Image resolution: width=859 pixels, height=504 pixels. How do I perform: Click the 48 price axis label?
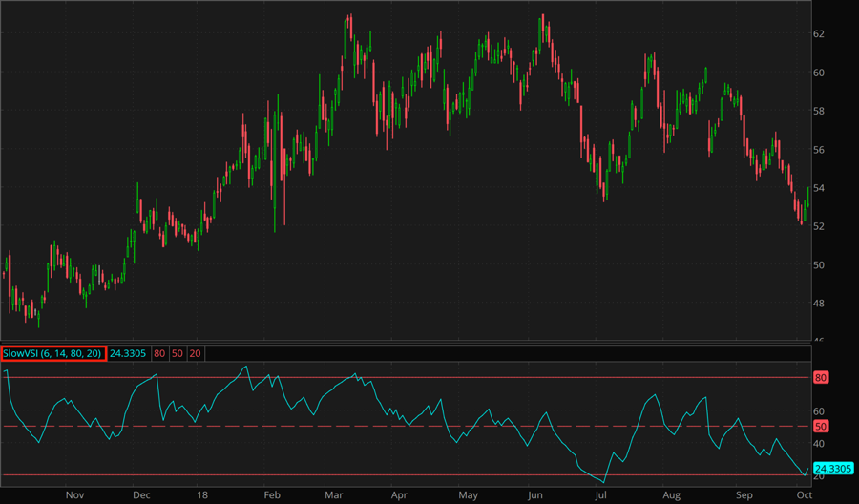click(x=819, y=304)
